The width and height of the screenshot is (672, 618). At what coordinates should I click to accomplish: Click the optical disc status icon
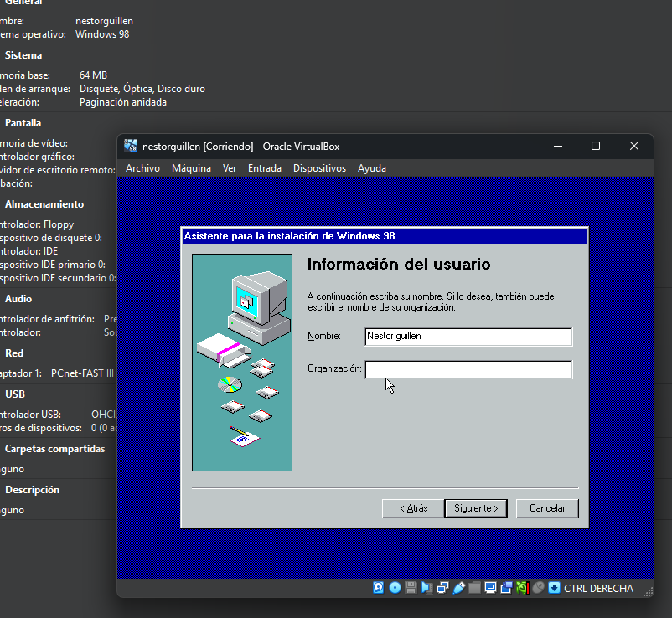(x=395, y=588)
